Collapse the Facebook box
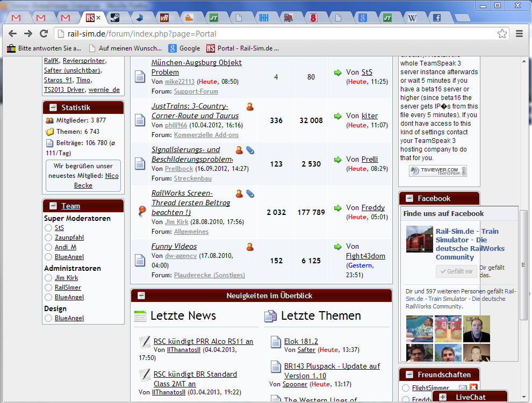Viewport: 532px width, 403px height. tap(409, 198)
